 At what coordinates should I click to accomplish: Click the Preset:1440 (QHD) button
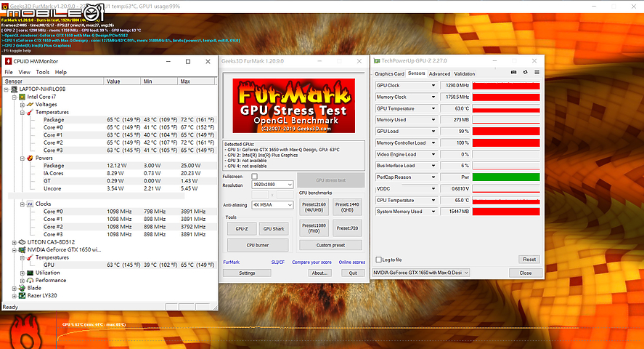pyautogui.click(x=347, y=207)
